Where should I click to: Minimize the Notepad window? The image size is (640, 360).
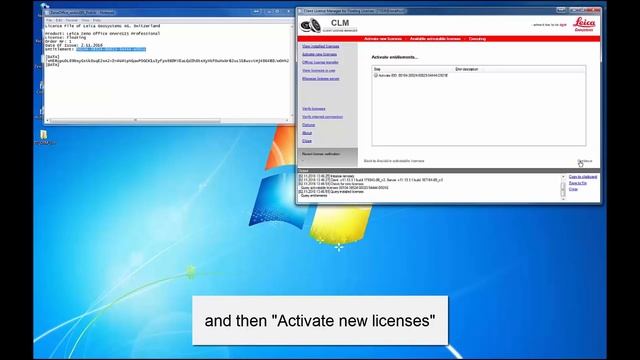(269, 12)
